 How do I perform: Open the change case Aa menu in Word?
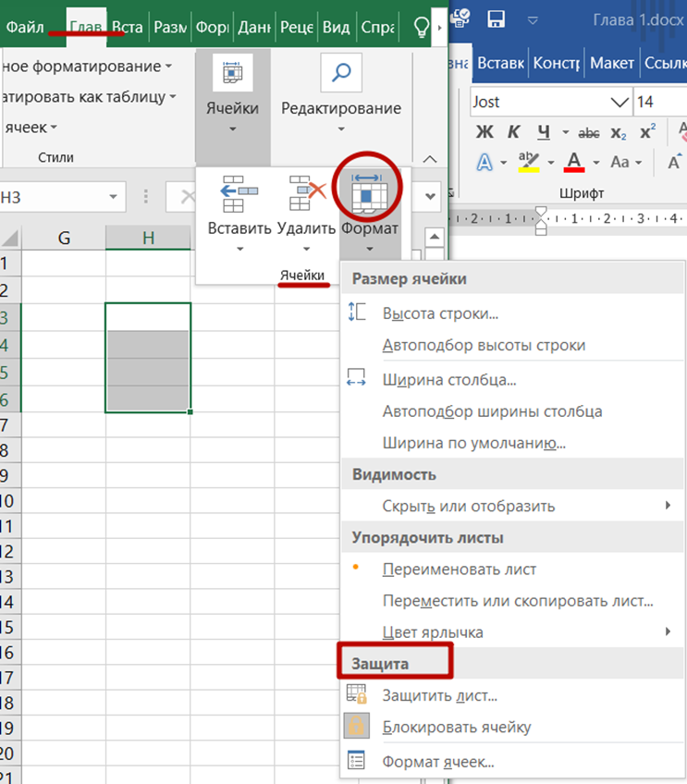click(626, 162)
